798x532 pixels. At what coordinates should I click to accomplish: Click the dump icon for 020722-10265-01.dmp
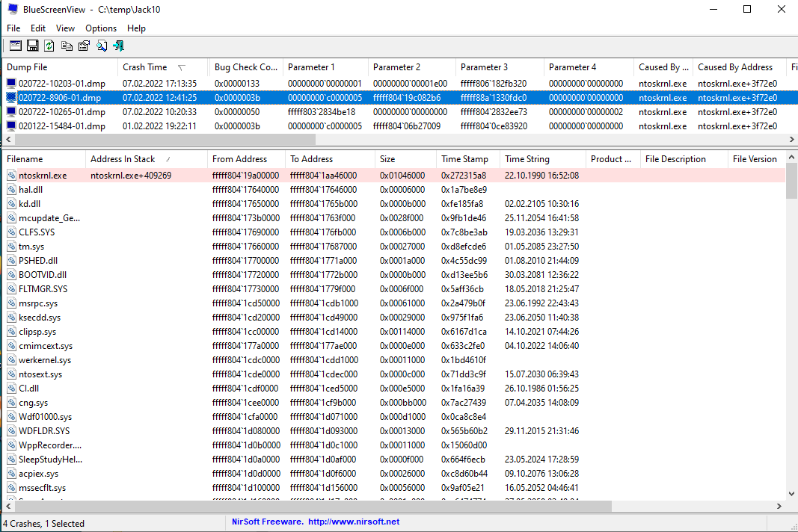coord(11,112)
